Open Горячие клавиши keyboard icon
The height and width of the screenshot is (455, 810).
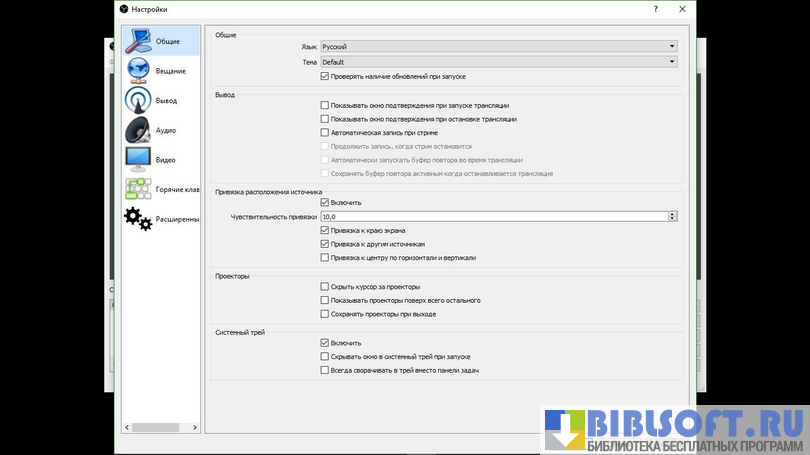(x=138, y=189)
